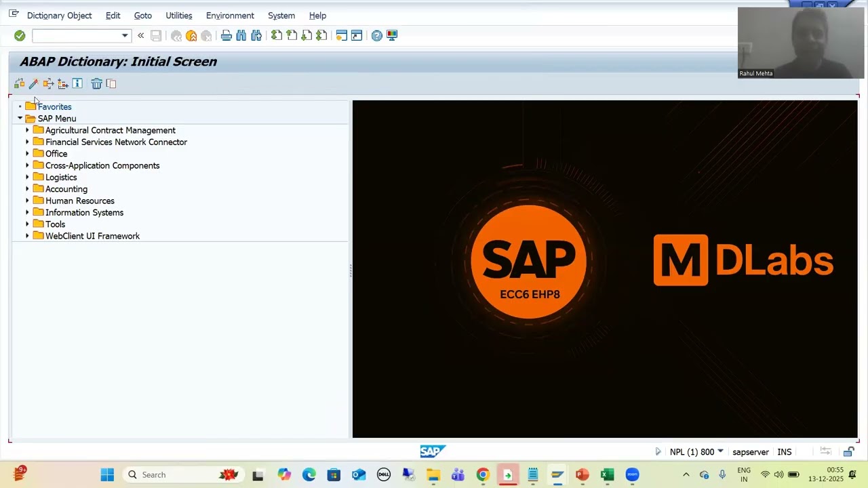Open the blue information (i) icon
The image size is (868, 488).
coord(77,83)
